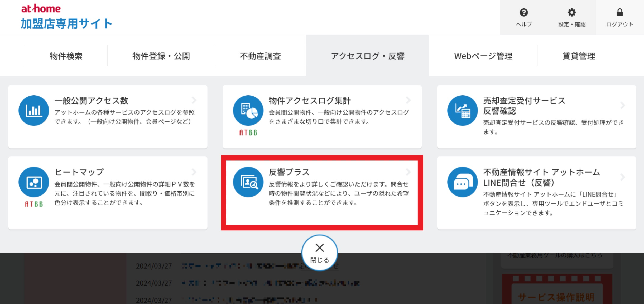The image size is (644, 304).
Task: Click the ヘルプ label text
Action: 524,24
